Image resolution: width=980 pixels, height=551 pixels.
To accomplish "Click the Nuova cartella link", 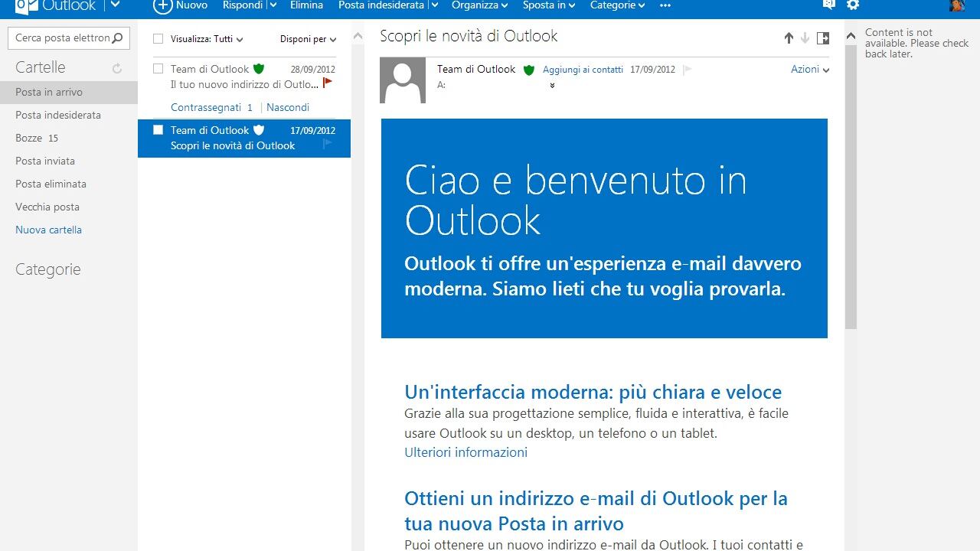I will point(48,230).
